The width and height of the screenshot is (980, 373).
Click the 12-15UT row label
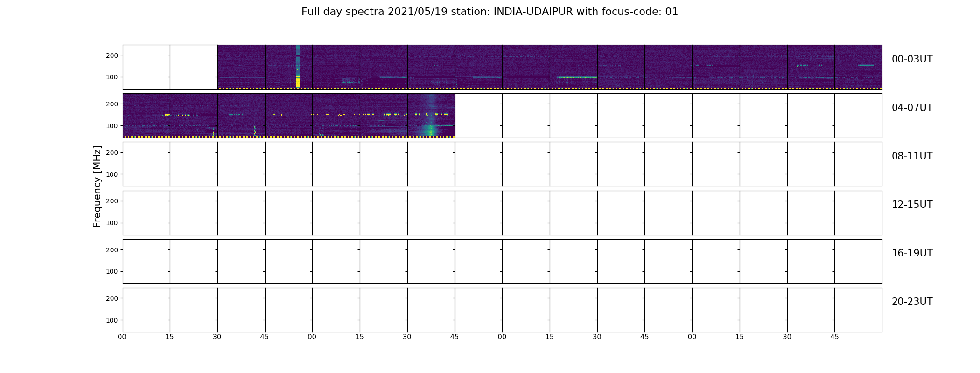click(x=912, y=205)
